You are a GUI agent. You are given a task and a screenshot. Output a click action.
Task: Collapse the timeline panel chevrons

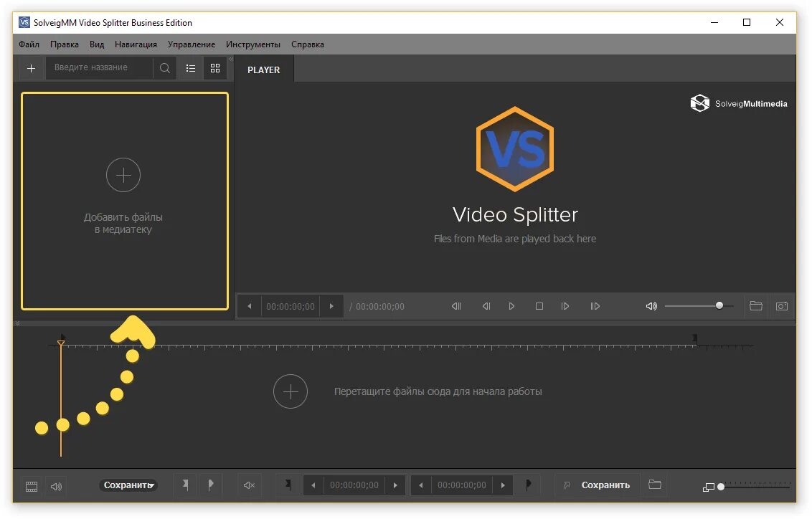pos(17,323)
